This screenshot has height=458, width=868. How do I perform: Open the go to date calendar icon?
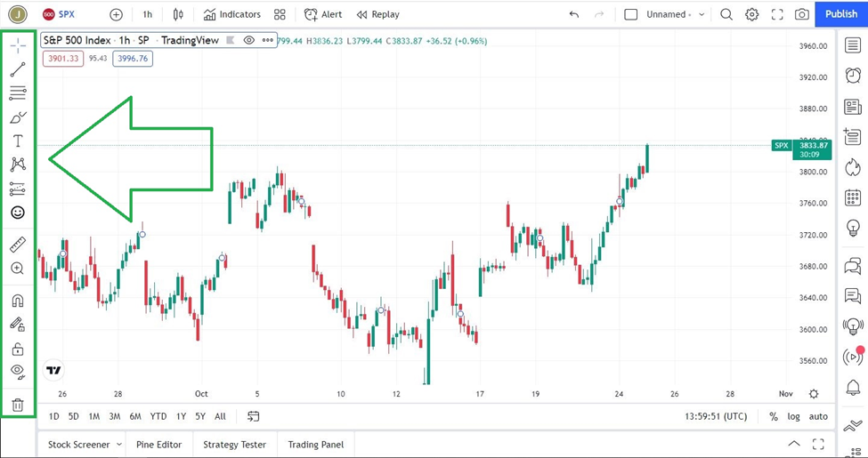[253, 416]
